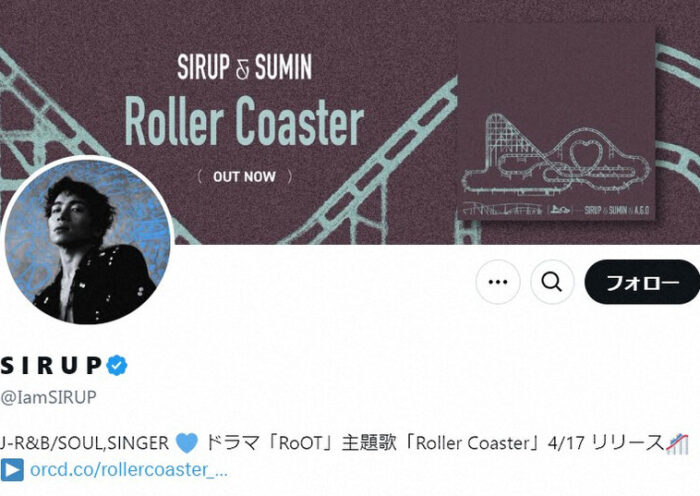Viewport: 700px width, 496px height.
Task: Click the @IamSIRUP handle
Action: (48, 397)
